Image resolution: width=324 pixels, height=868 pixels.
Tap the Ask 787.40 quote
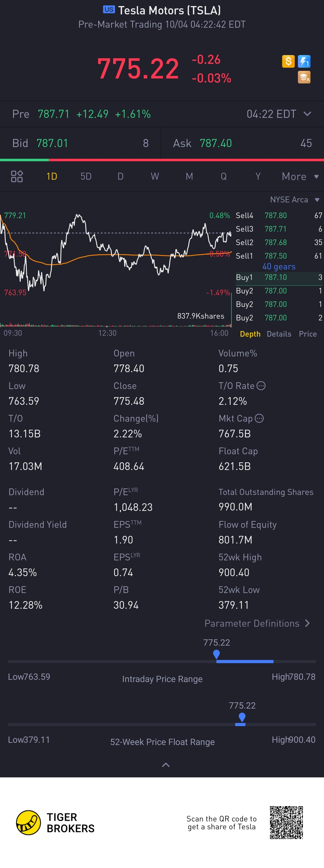click(x=242, y=143)
